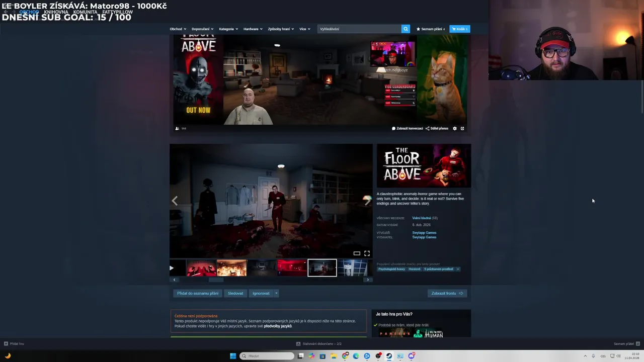The image size is (644, 362).
Task: Expand the Hardware dropdown menu
Action: pyautogui.click(x=253, y=29)
